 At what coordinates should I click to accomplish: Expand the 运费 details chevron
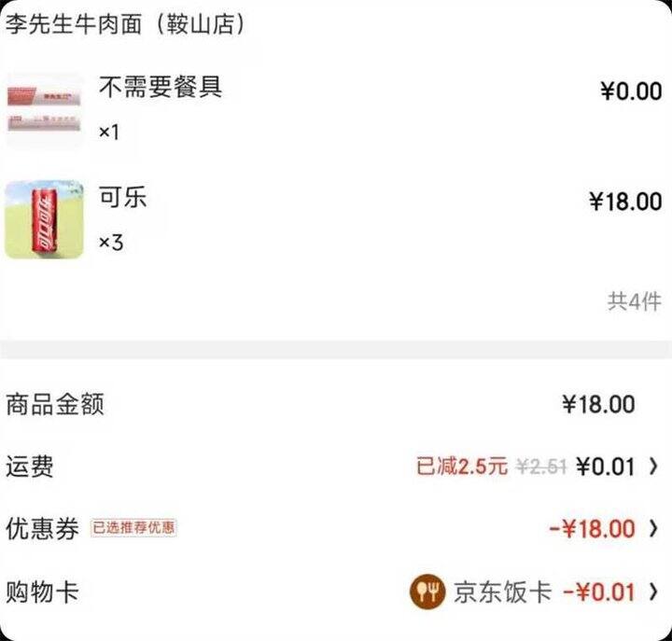tap(652, 467)
